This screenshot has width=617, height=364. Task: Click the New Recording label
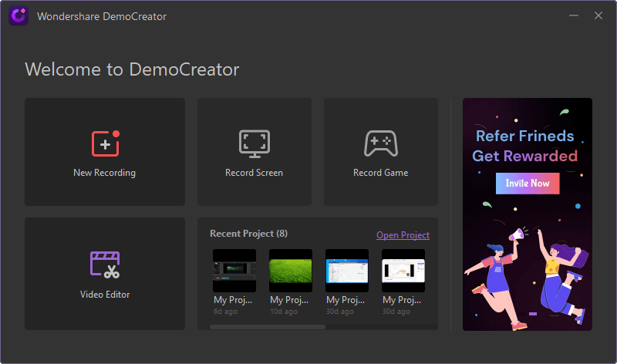click(x=105, y=173)
